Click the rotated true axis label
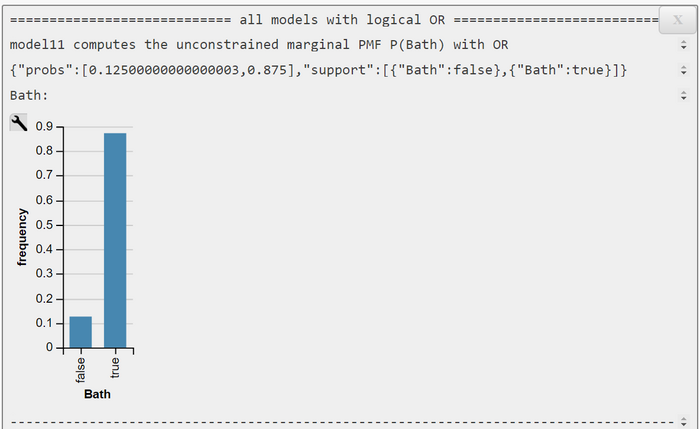Image resolution: width=700 pixels, height=429 pixels. coord(115,367)
